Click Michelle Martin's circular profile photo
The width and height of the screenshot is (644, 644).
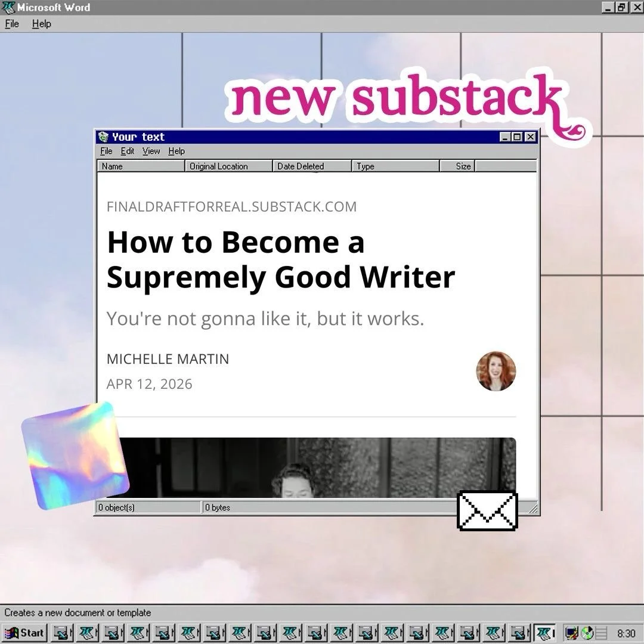(x=496, y=371)
